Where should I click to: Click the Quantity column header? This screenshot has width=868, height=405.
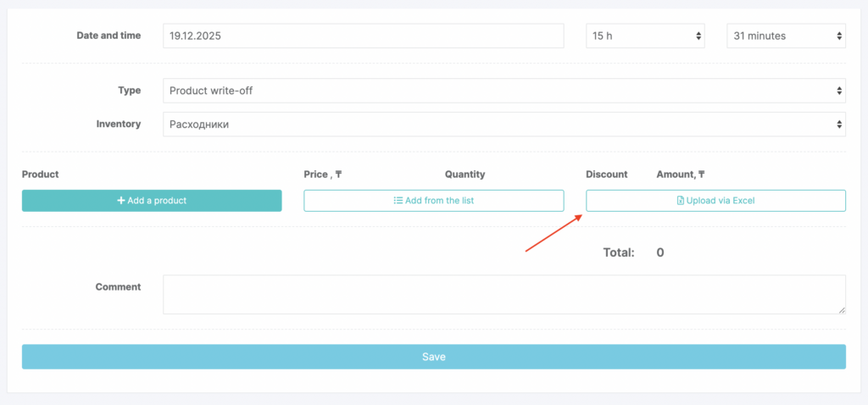(465, 175)
